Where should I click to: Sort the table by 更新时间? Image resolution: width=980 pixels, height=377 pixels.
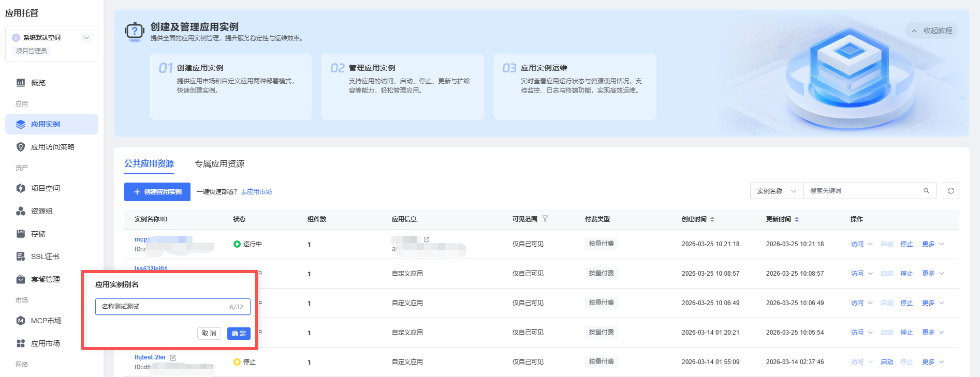(797, 219)
